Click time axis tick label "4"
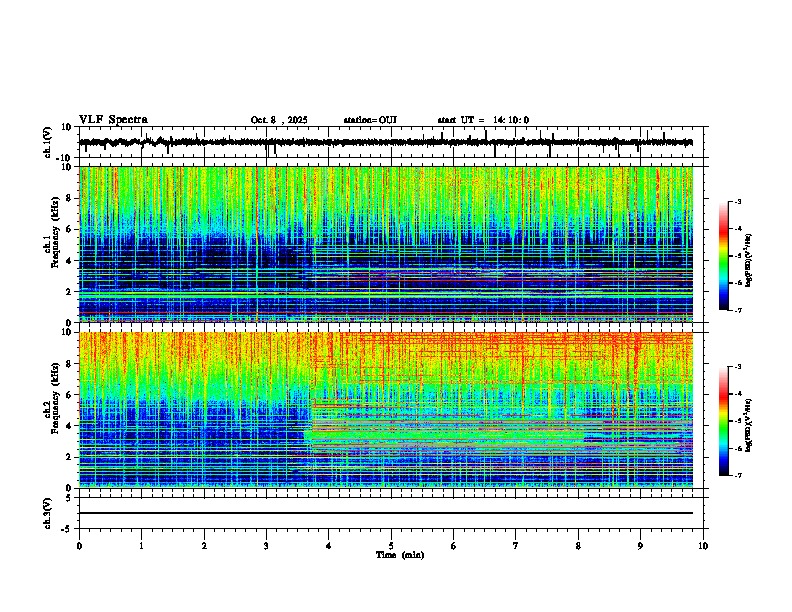 [x=329, y=546]
